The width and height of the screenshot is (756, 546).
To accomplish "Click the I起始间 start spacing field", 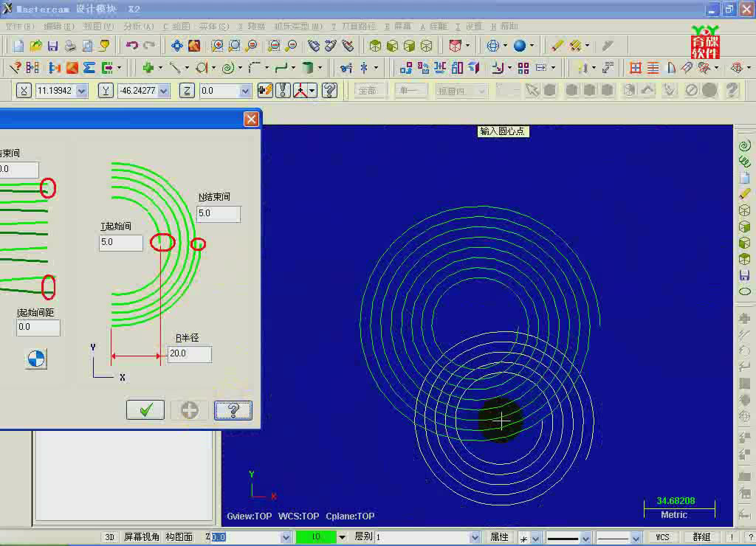I will click(x=120, y=243).
